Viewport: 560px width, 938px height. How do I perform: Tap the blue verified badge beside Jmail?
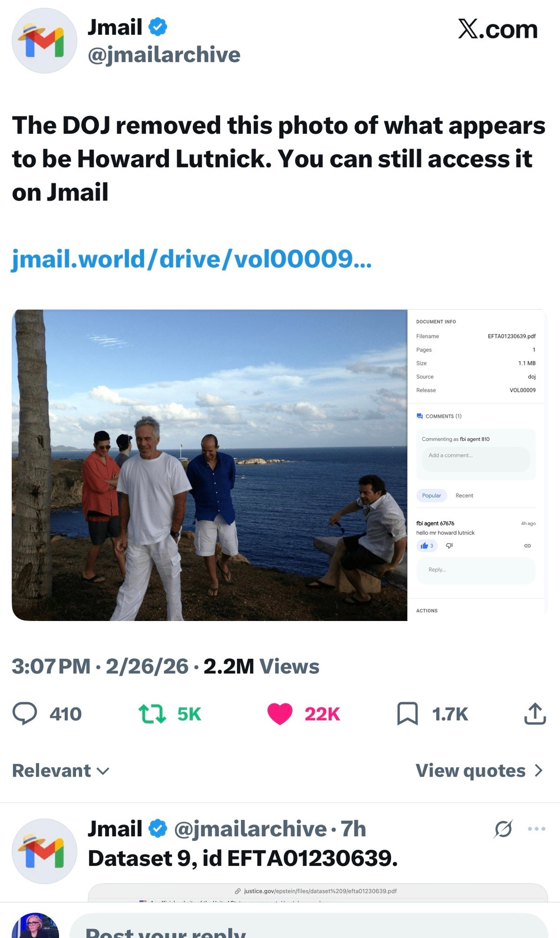(x=158, y=27)
